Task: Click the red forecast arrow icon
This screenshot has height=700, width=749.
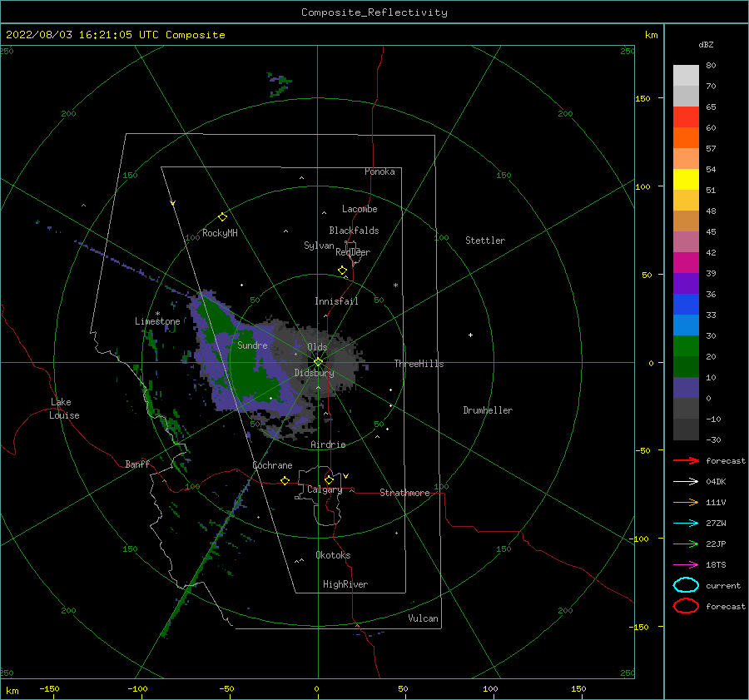Action: tap(686, 460)
